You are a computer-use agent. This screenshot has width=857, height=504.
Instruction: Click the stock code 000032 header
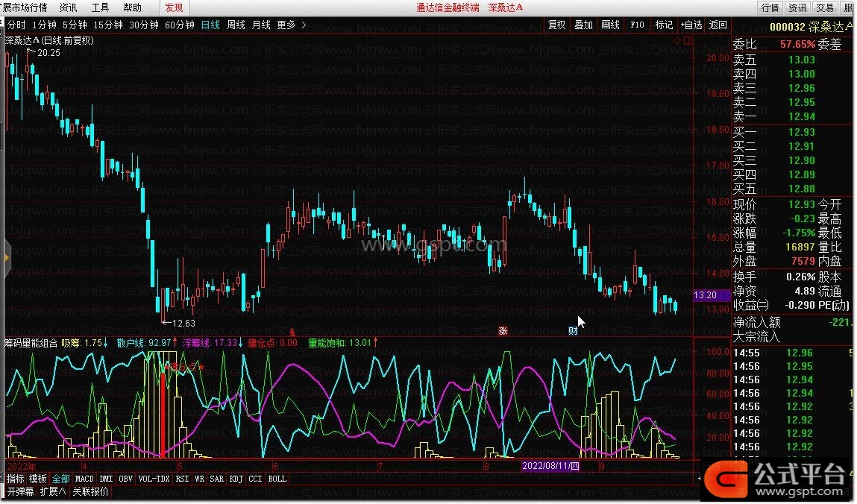point(788,27)
